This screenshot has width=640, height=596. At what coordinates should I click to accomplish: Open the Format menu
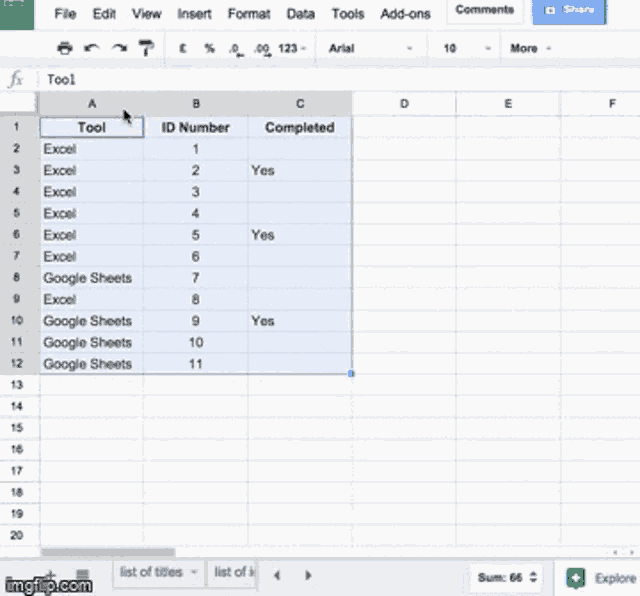pos(249,14)
